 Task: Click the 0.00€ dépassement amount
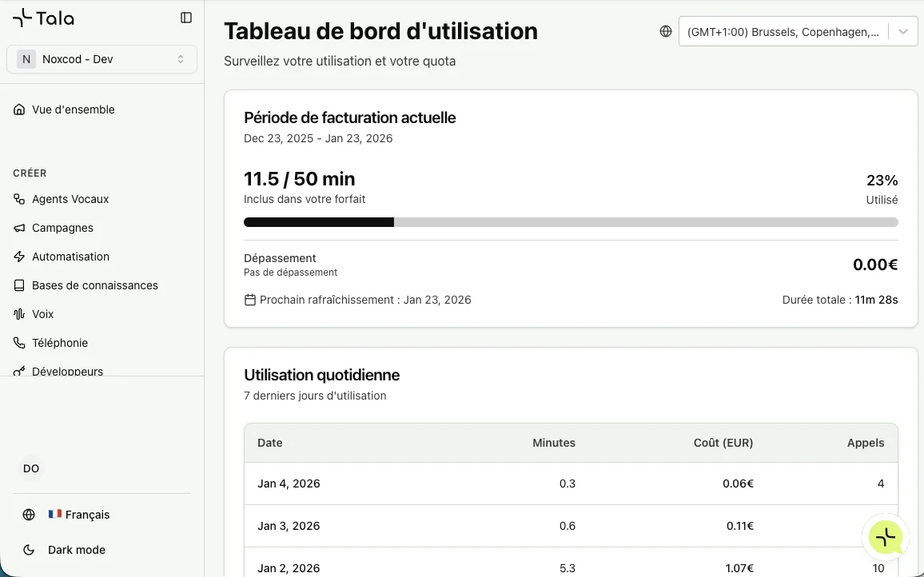pos(875,265)
